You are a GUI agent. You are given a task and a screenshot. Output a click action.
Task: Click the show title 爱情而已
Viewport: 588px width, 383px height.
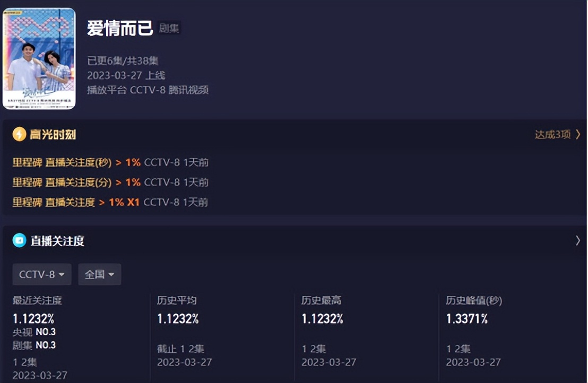coord(121,28)
